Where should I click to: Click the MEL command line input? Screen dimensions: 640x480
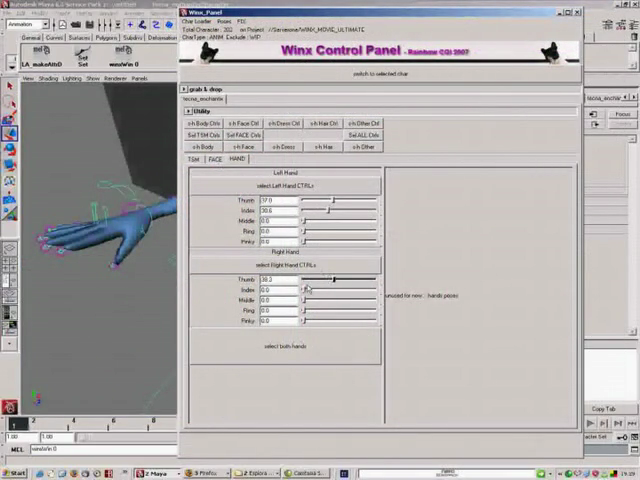[104, 449]
